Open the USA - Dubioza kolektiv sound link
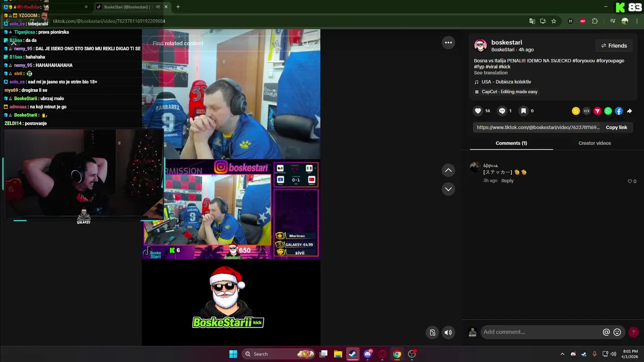 click(506, 82)
